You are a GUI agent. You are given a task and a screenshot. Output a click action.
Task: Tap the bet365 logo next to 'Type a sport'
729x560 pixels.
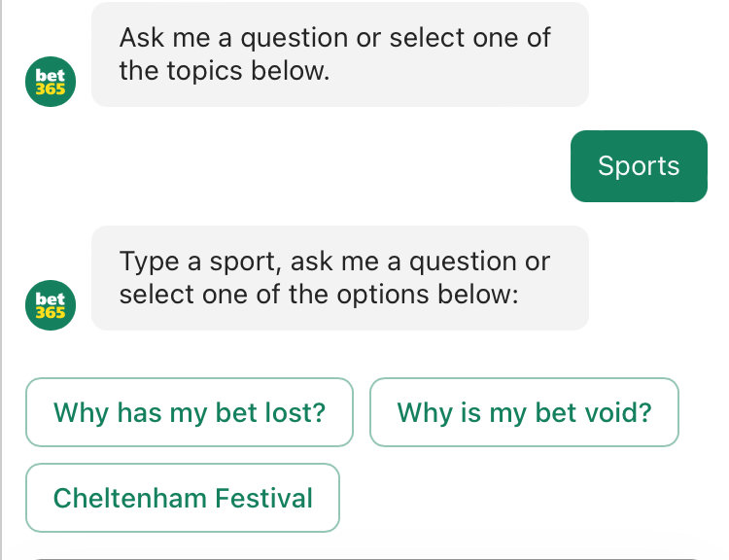tap(51, 305)
